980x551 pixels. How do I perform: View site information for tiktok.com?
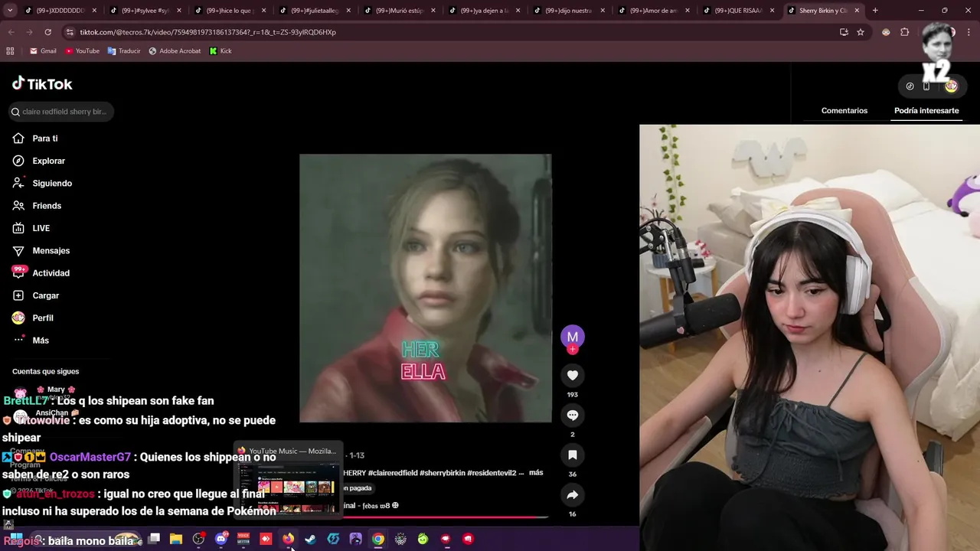pos(70,32)
